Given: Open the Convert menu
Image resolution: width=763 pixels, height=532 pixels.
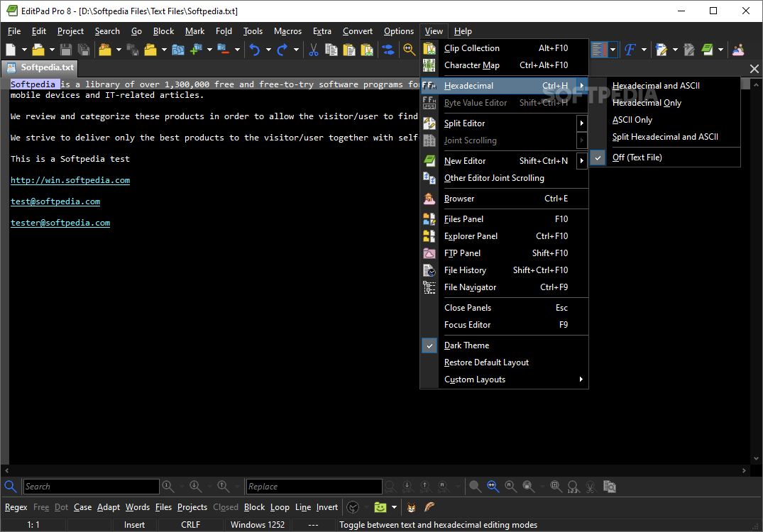Looking at the screenshot, I should pyautogui.click(x=358, y=31).
